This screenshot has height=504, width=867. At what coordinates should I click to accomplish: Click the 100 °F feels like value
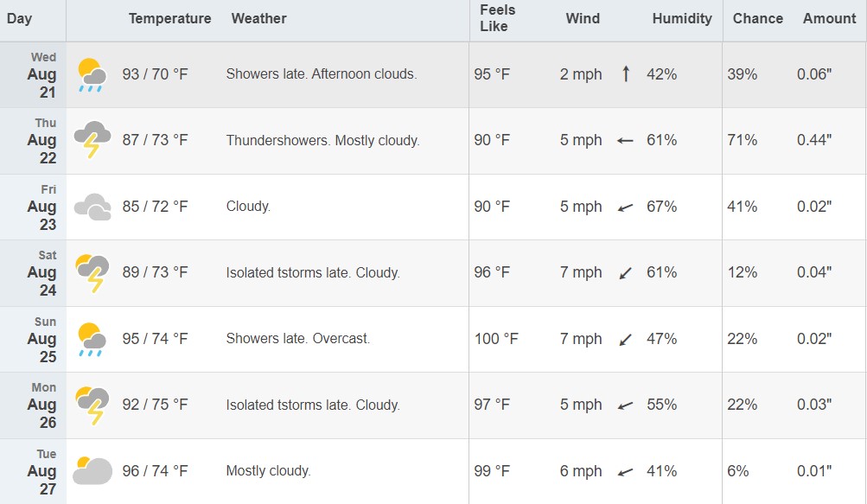(496, 339)
